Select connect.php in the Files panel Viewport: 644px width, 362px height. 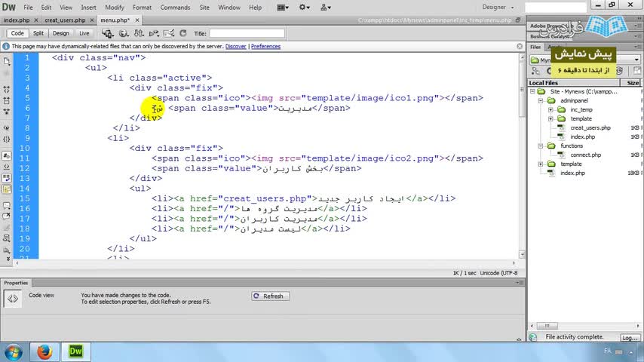[585, 155]
